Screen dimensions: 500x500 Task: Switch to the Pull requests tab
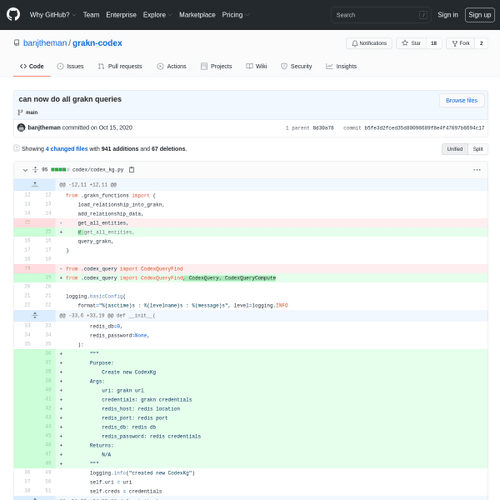coord(120,66)
